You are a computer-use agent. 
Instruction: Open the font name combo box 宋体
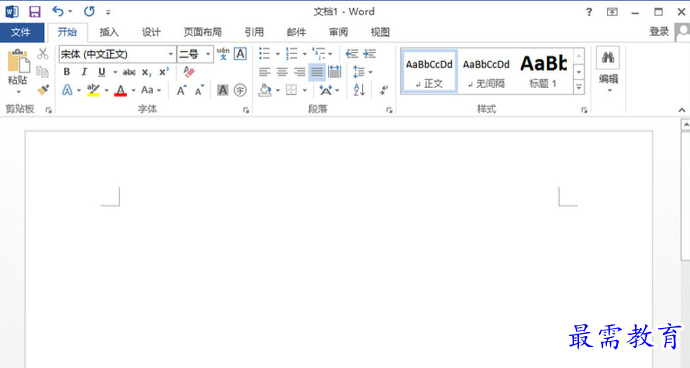[x=117, y=54]
